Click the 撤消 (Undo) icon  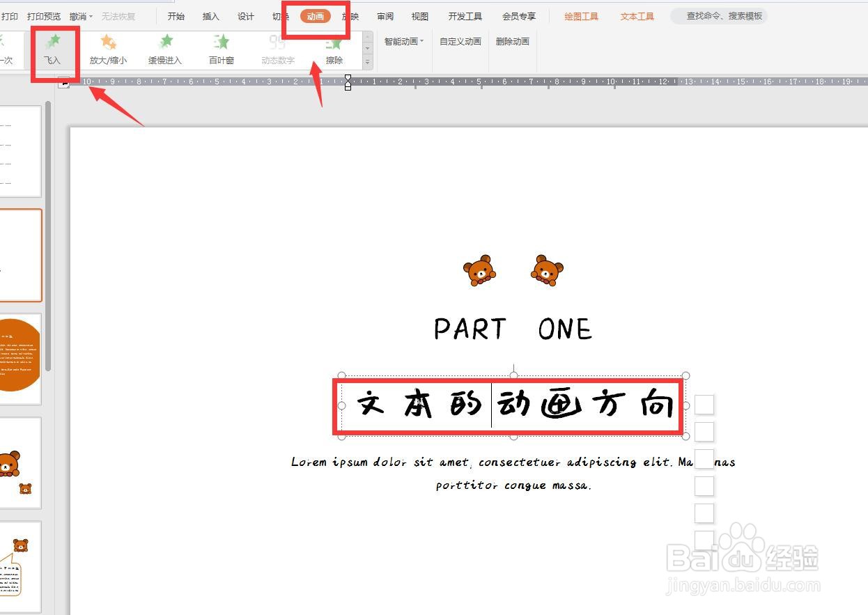(x=75, y=15)
